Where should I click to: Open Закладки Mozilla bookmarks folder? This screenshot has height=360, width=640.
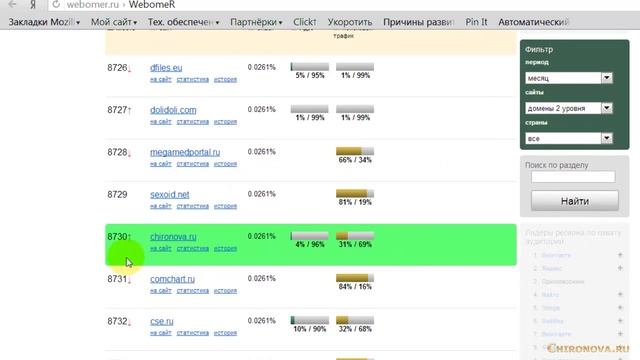click(44, 22)
